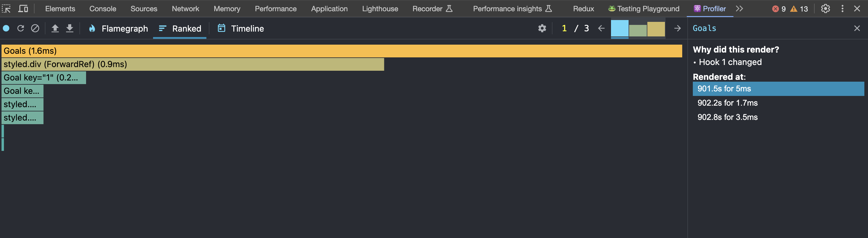
Task: Select styled.div (ForwardRef) bar in chart
Action: tap(193, 64)
